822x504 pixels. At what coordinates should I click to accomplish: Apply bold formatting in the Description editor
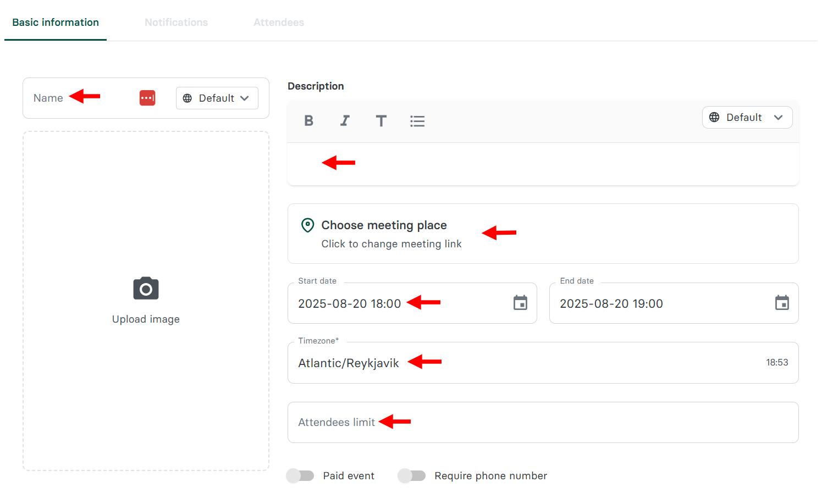coord(309,121)
